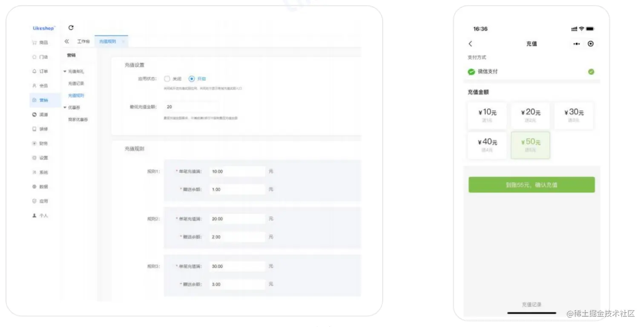Open 商品 via its cart icon

pyautogui.click(x=34, y=43)
